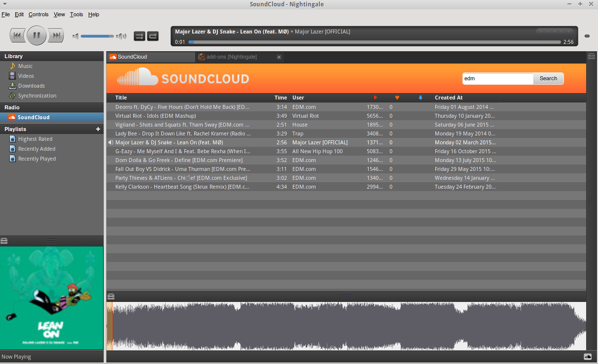Adjust the volume slider
This screenshot has height=364, width=598.
(97, 36)
